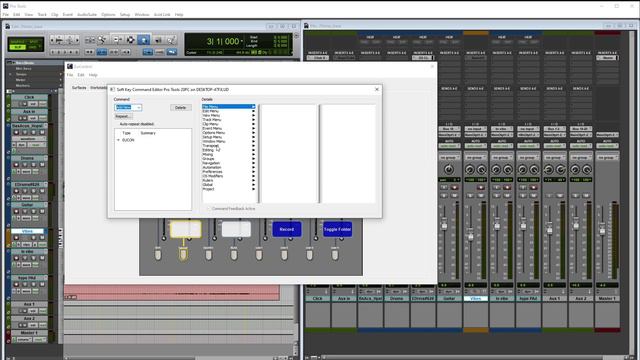Click the blue Record soft key

287,229
